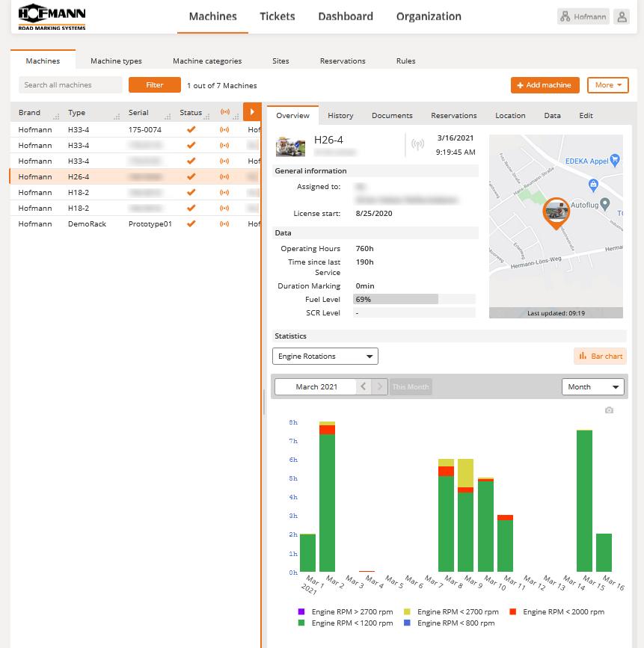Open the user profile icon
644x648 pixels.
(622, 17)
